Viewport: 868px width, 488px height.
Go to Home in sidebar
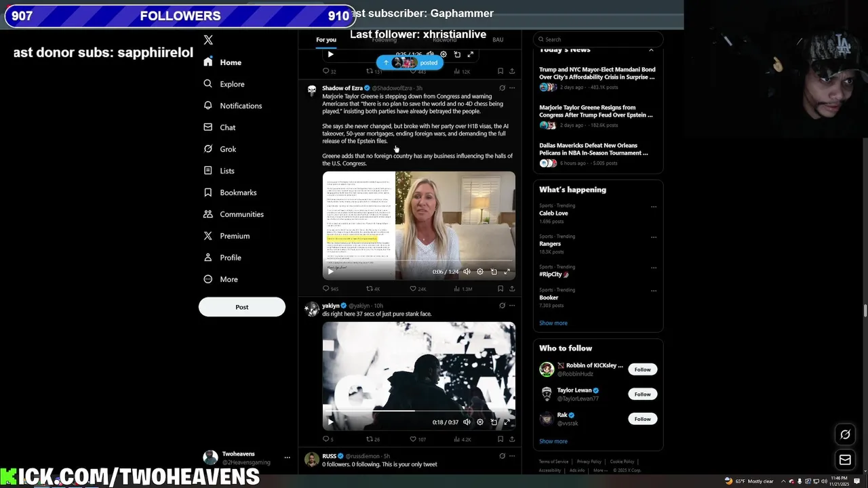point(222,62)
